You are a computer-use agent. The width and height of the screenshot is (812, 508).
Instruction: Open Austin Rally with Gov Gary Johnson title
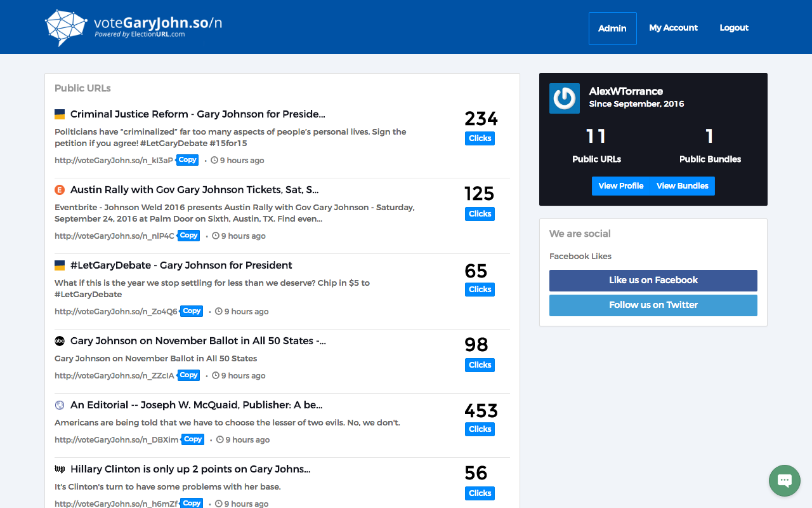(x=195, y=190)
